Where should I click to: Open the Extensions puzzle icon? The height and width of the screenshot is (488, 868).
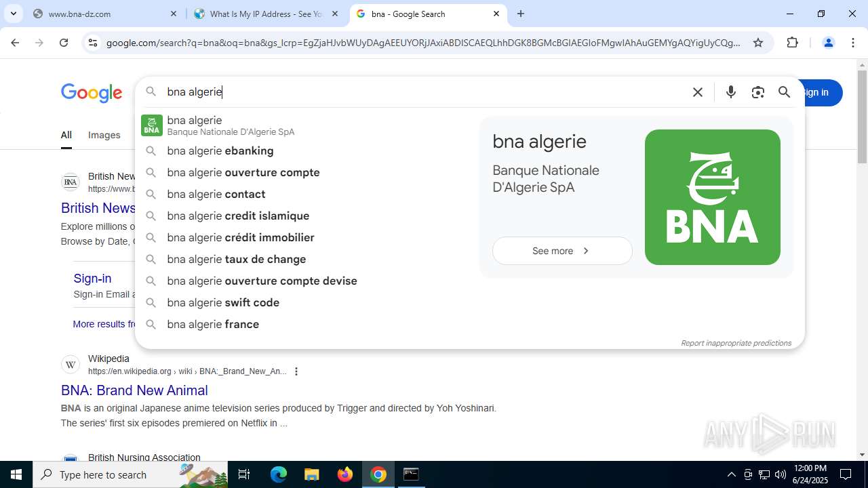[x=792, y=43]
